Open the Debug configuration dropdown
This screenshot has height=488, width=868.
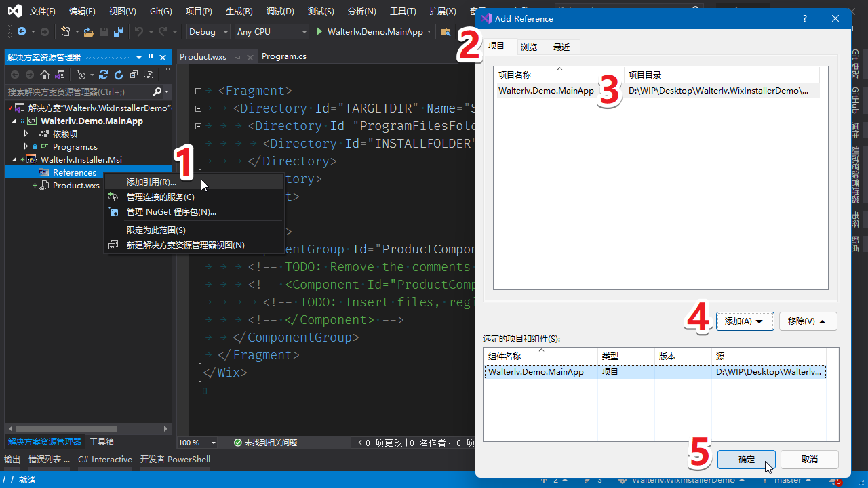[210, 32]
